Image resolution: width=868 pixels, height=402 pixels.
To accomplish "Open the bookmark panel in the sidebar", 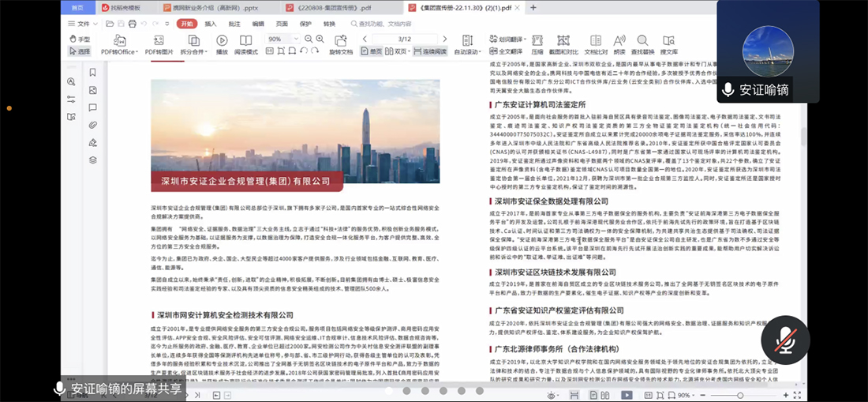I will pos(93,72).
